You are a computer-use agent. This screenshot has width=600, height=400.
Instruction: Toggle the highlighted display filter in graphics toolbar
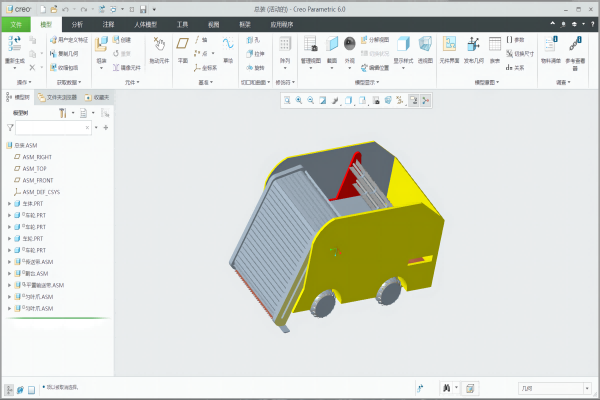pos(414,100)
